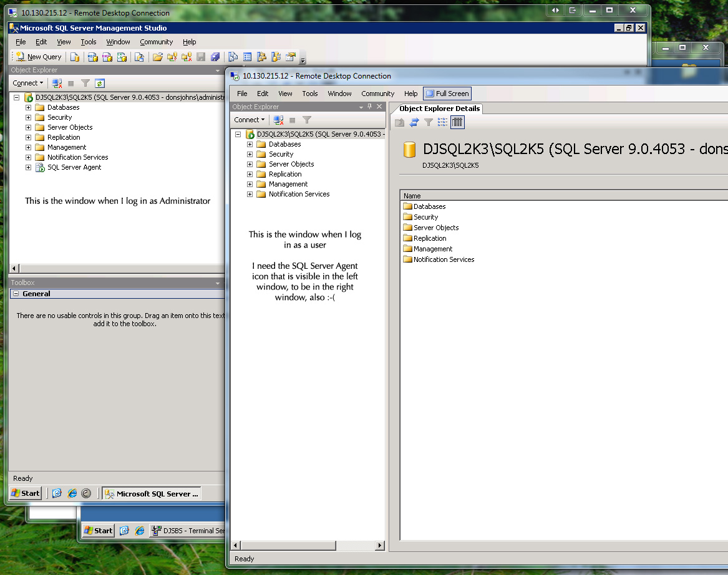Click the Properties Window icon in the toolbar
The image size is (728, 575).
coord(291,57)
